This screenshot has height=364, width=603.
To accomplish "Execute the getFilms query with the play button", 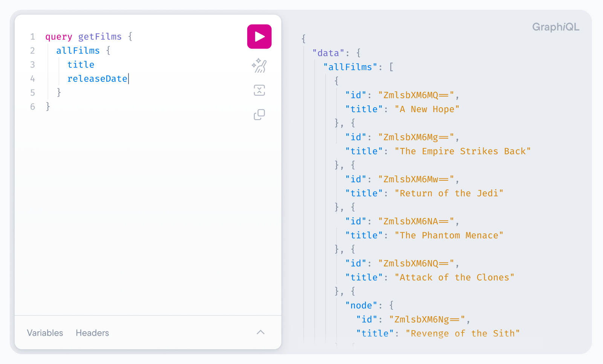I will click(x=259, y=37).
